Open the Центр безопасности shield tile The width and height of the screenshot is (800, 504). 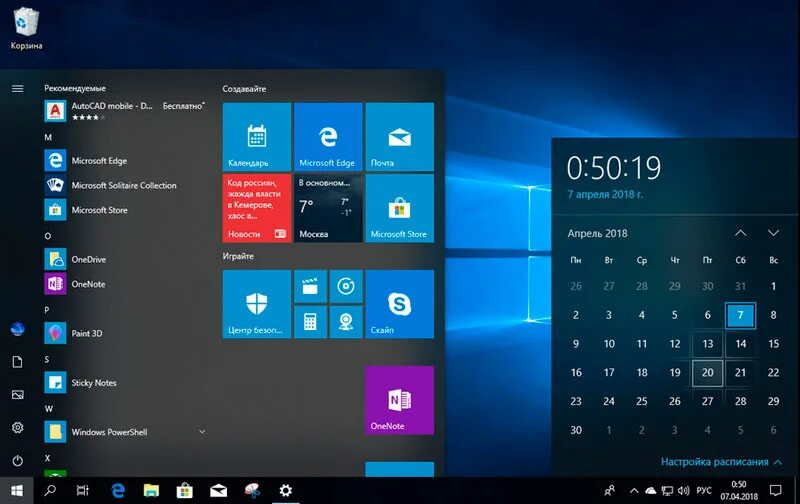coord(257,304)
